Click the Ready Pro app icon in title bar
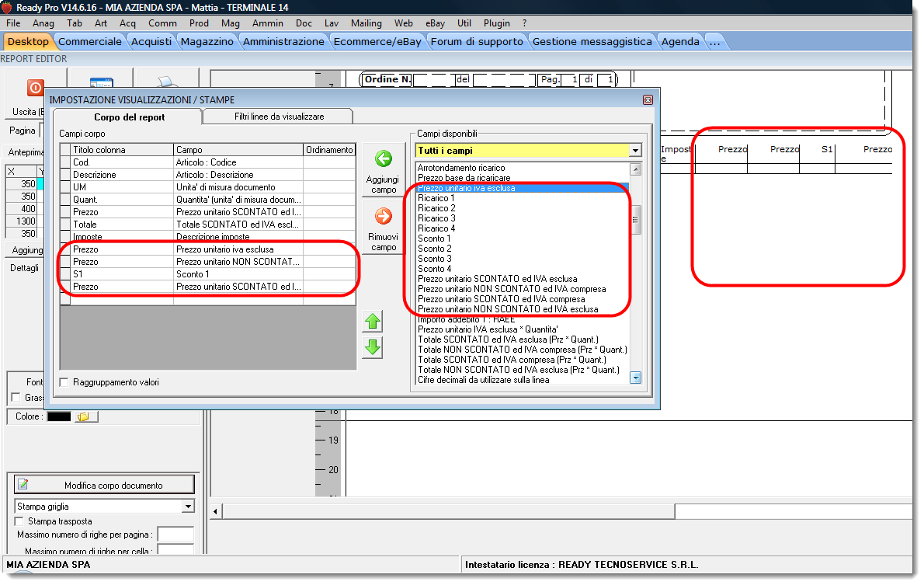924x585 pixels. [7, 7]
